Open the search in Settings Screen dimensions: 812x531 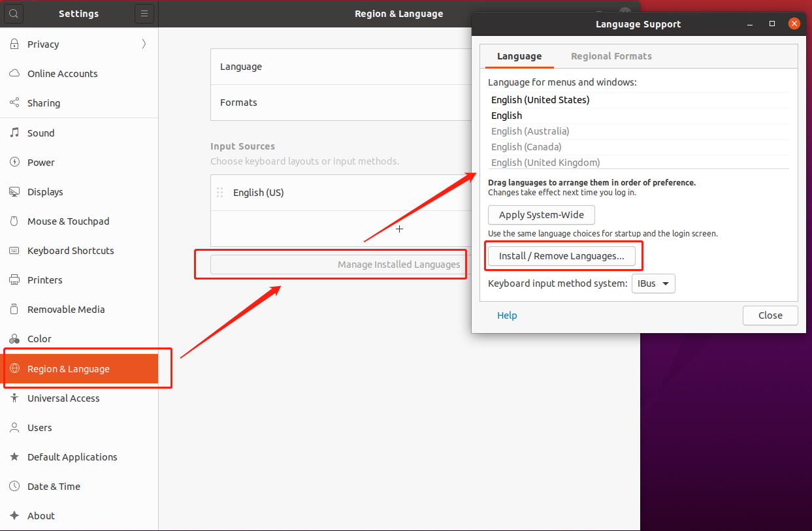(14, 13)
